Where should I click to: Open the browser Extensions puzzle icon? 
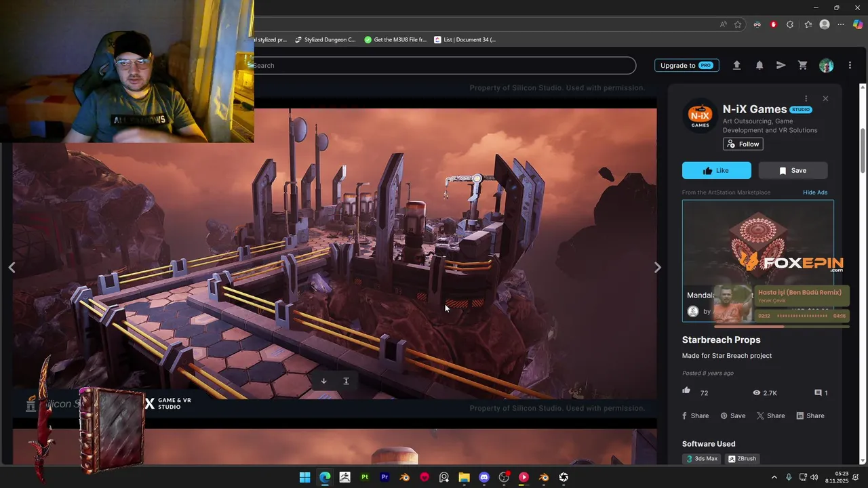pyautogui.click(x=790, y=24)
